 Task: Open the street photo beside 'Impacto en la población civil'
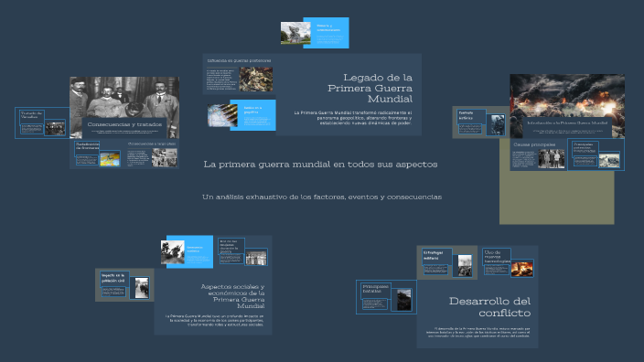point(142,288)
